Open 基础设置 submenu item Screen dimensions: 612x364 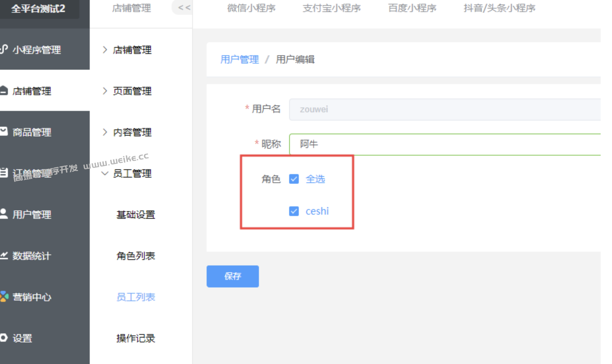coord(136,215)
